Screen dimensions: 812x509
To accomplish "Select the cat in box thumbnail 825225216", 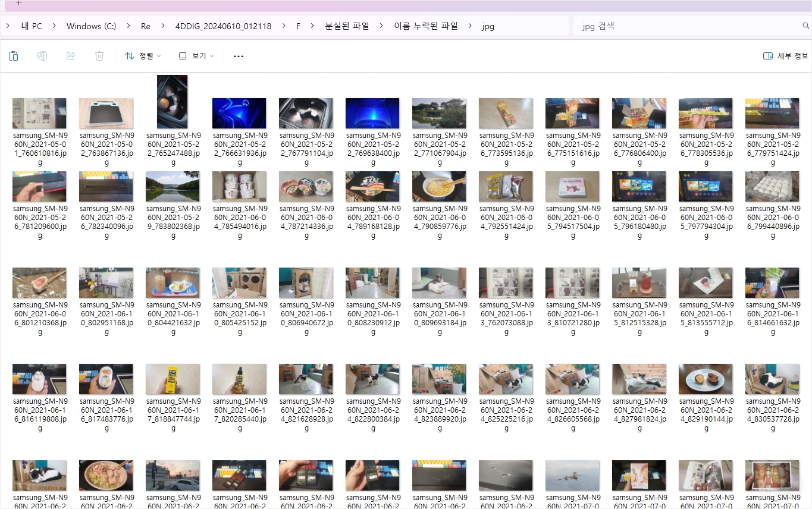I will tap(506, 379).
